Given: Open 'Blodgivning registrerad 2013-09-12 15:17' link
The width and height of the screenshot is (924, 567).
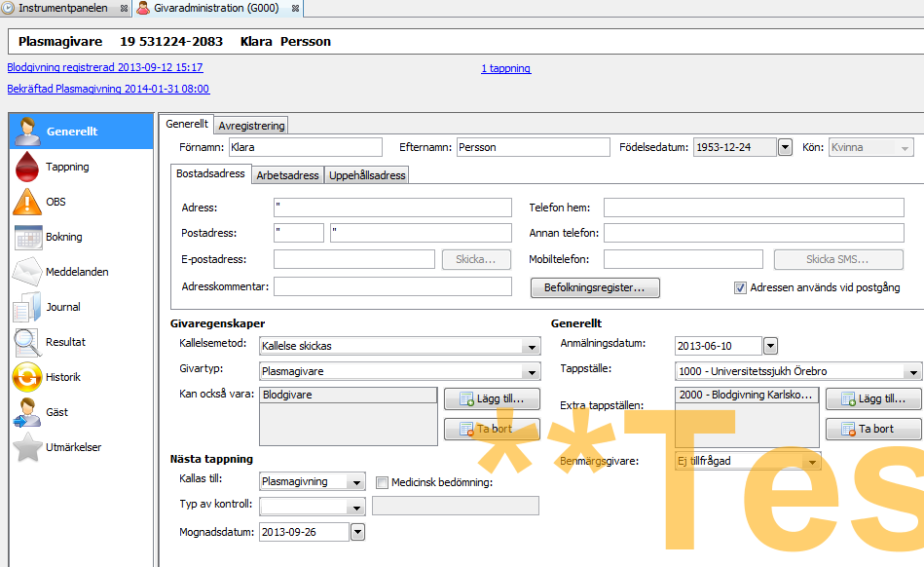Looking at the screenshot, I should tap(105, 67).
